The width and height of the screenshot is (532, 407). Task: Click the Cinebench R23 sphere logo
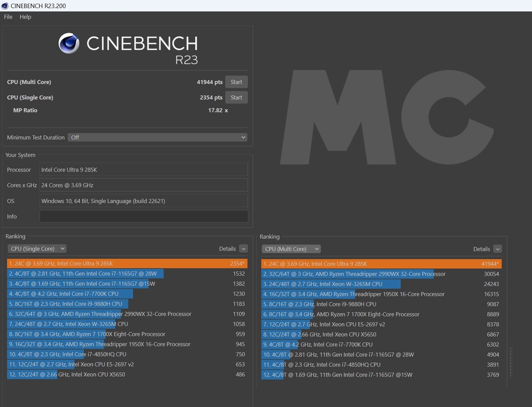(x=69, y=43)
